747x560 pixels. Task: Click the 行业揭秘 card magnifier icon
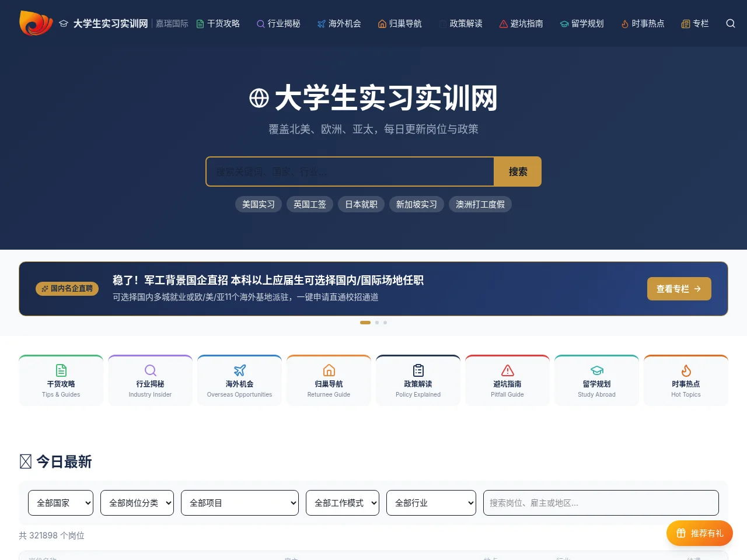pos(151,370)
